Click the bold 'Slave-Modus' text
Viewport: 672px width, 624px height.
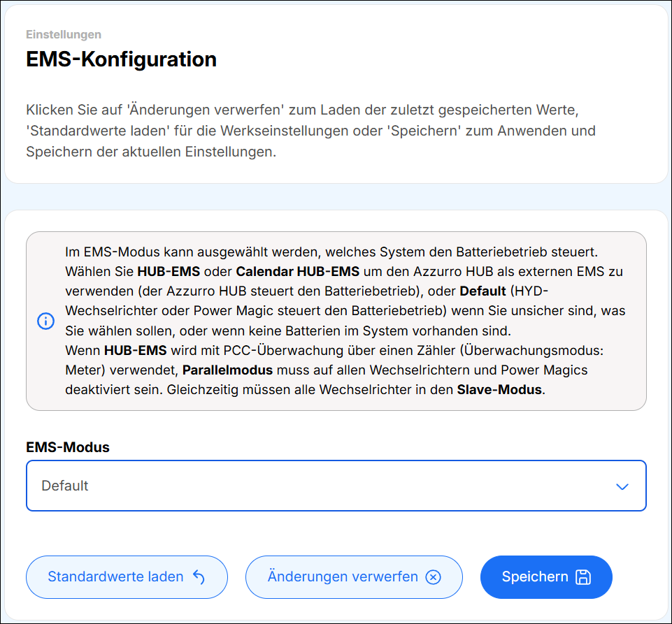point(499,390)
